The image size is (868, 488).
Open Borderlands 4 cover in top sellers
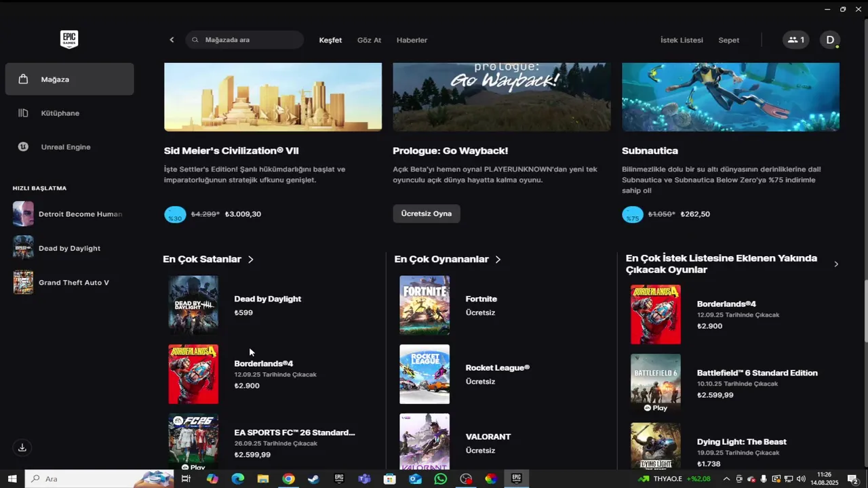(x=193, y=374)
